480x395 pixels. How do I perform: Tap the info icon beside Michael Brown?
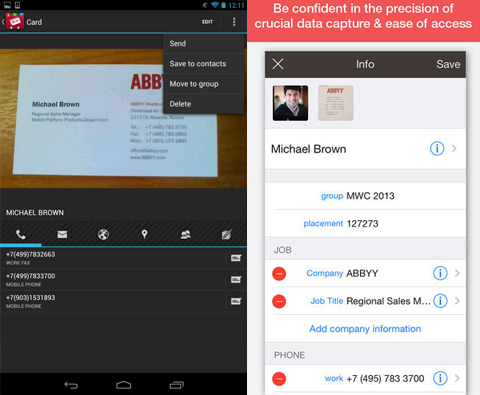pyautogui.click(x=437, y=148)
